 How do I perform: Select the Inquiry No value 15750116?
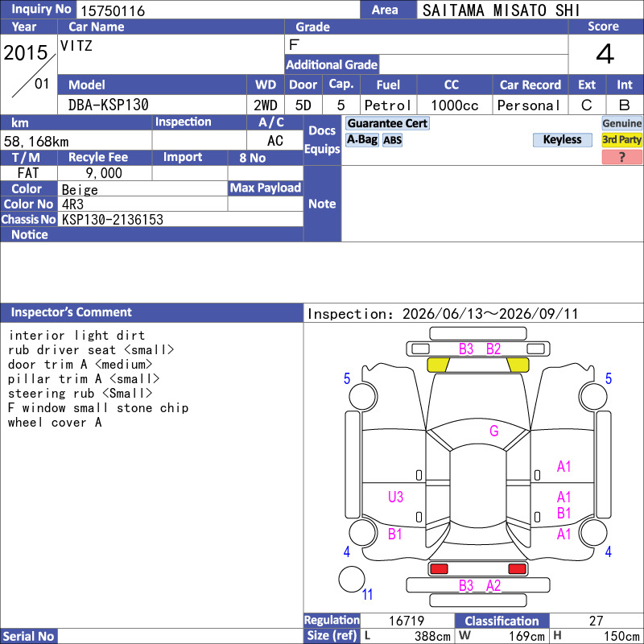click(x=113, y=10)
